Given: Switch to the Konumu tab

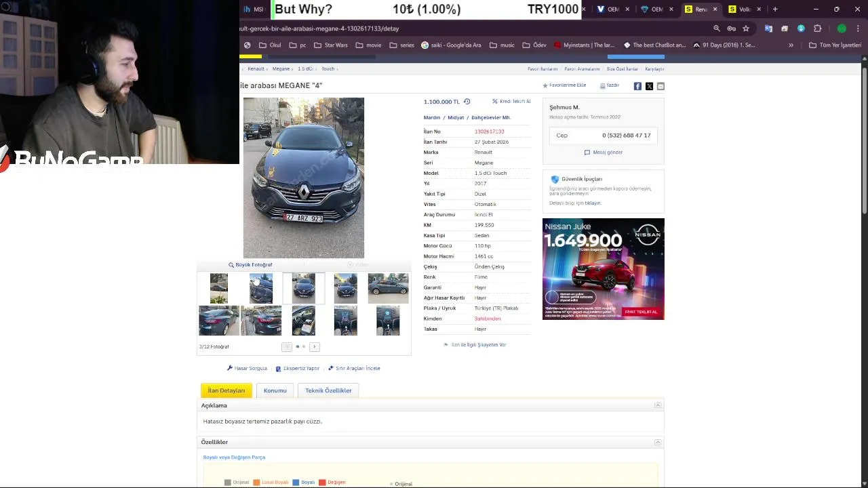Looking at the screenshot, I should pos(275,390).
